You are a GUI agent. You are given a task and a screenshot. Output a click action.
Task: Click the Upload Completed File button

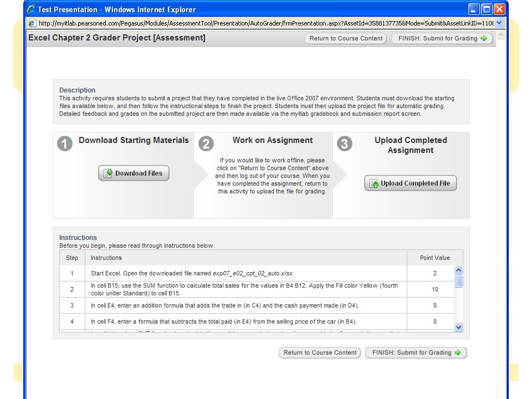pyautogui.click(x=411, y=183)
